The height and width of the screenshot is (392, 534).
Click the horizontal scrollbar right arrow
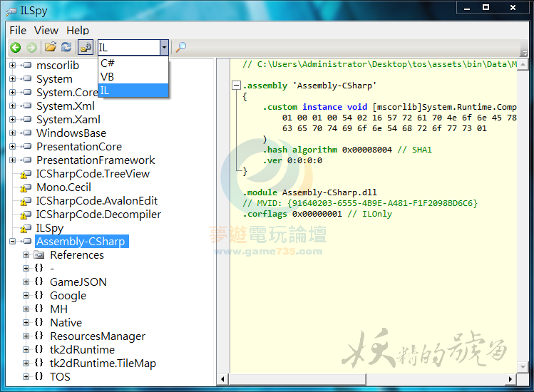point(510,379)
